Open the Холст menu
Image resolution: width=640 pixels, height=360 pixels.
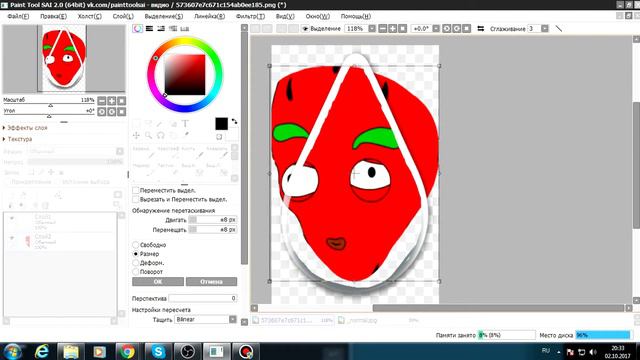[89, 16]
